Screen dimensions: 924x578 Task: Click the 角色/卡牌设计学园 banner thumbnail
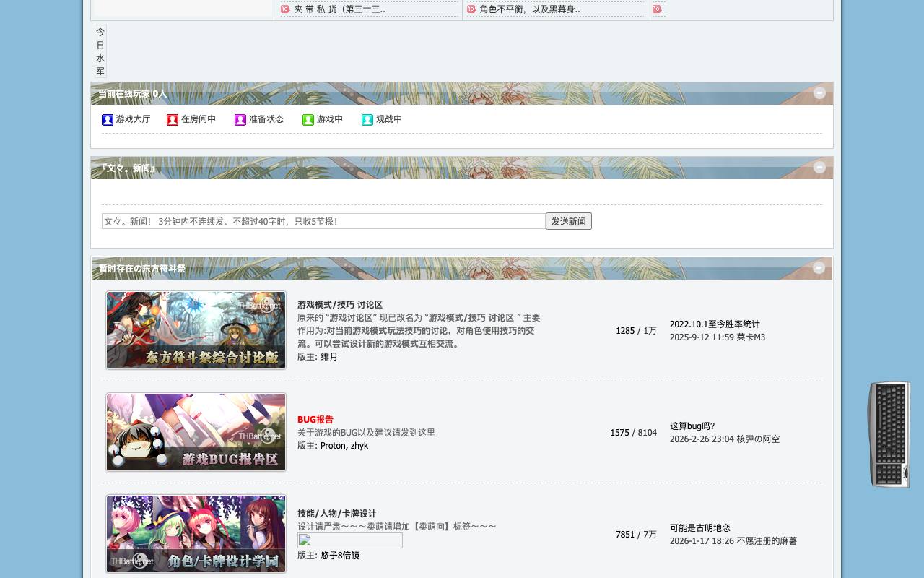coord(196,534)
